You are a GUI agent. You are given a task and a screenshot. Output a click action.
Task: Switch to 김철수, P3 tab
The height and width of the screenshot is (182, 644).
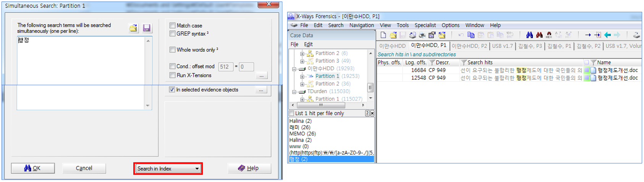pos(530,46)
